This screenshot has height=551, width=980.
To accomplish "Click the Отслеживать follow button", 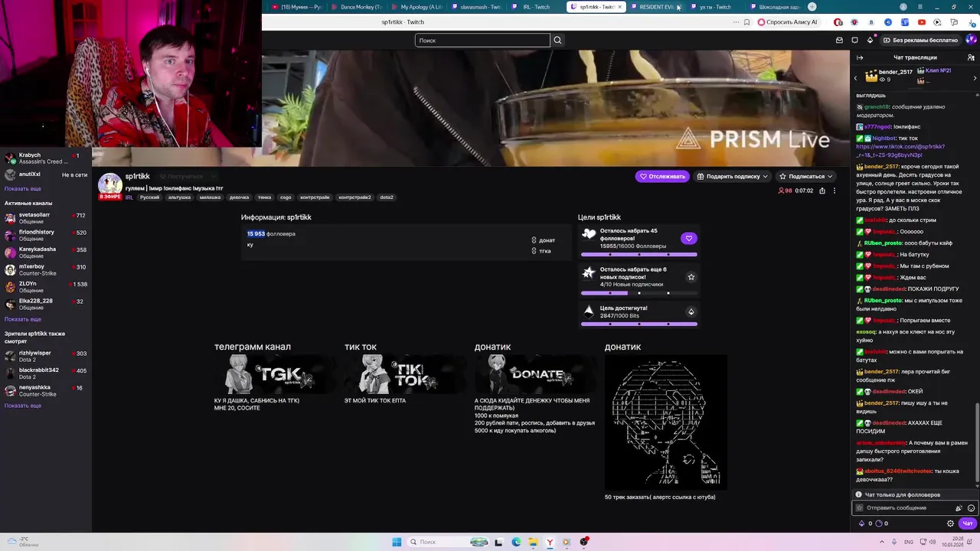I will pyautogui.click(x=662, y=176).
